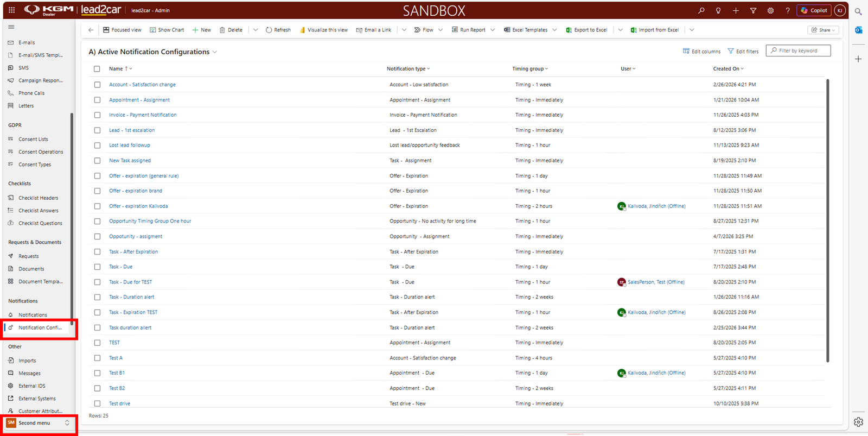Image resolution: width=868 pixels, height=436 pixels.
Task: Open the app launcher waffle icon
Action: pyautogui.click(x=11, y=10)
